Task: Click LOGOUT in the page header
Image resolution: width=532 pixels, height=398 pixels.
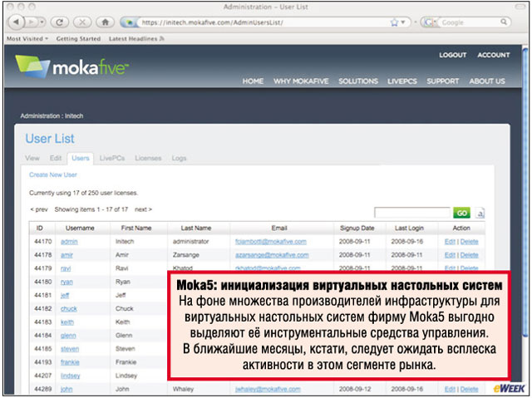Action: click(452, 55)
